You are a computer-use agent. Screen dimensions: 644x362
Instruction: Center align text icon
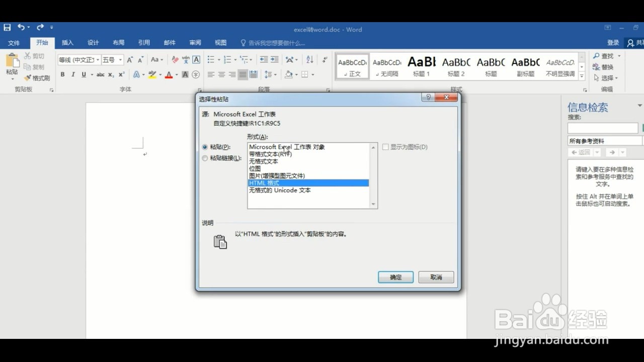click(221, 74)
